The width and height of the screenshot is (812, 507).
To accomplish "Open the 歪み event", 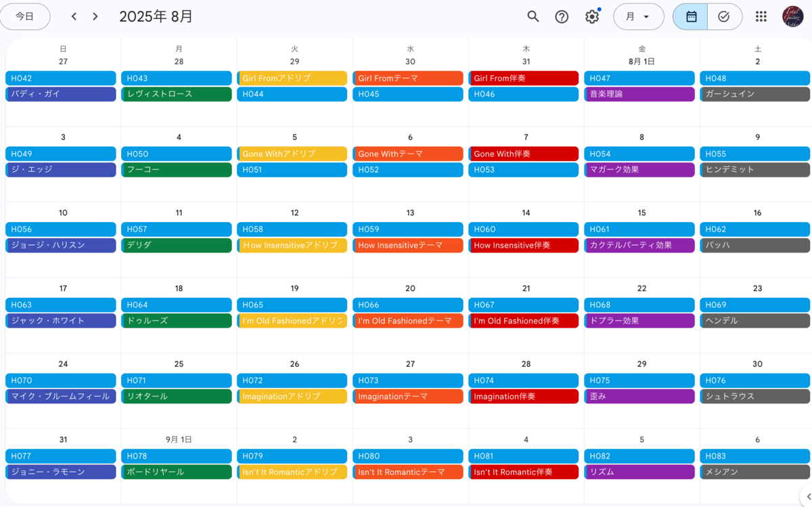I will (639, 397).
